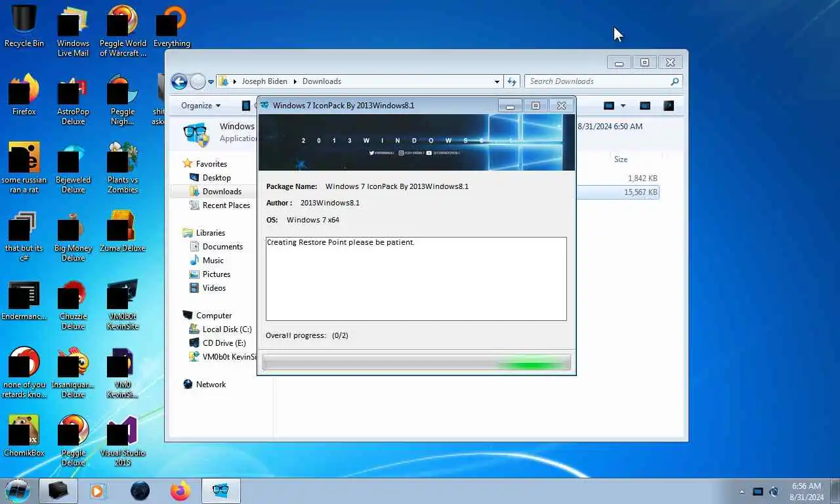
Task: Minimize the IconPack installer window
Action: [510, 106]
